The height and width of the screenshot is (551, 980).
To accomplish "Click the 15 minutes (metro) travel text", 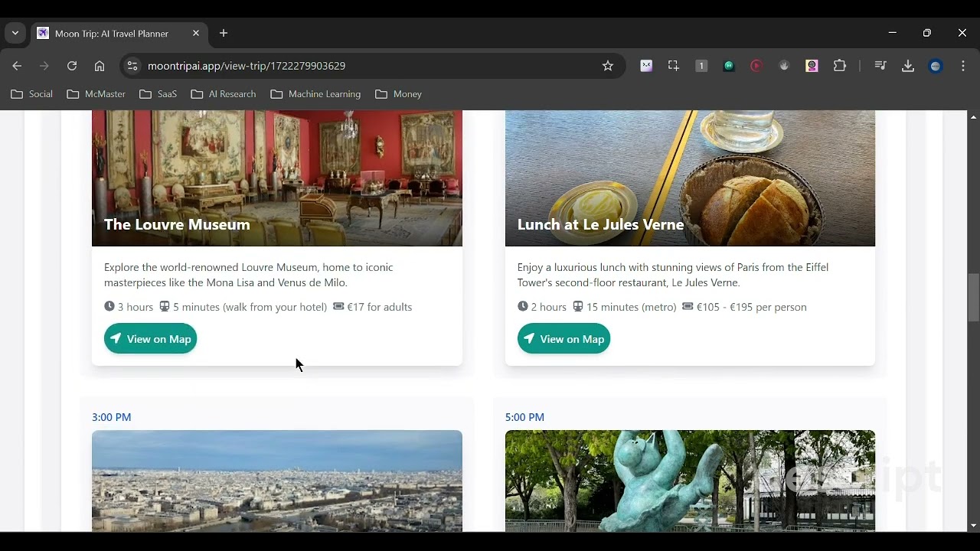I will click(625, 307).
